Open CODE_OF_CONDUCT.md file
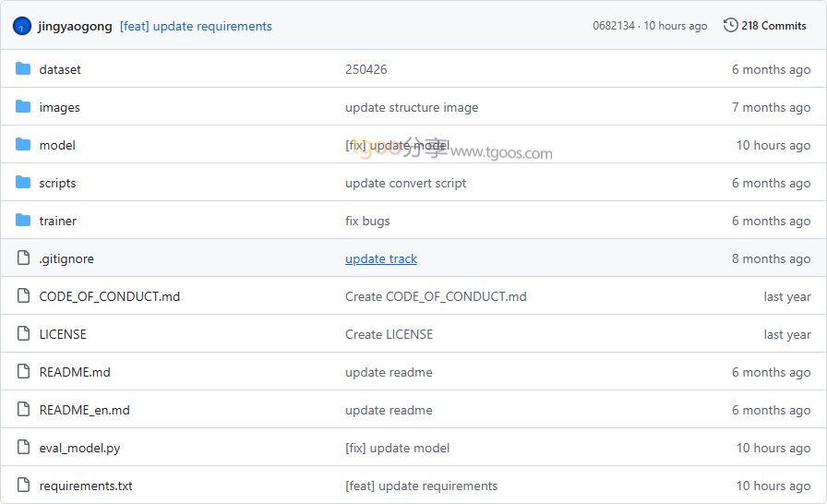 pyautogui.click(x=109, y=296)
